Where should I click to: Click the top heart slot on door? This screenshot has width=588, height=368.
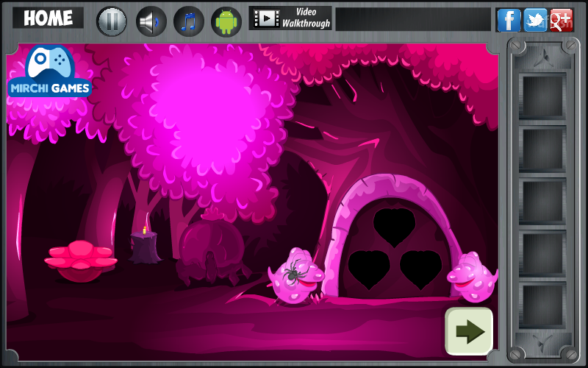coord(394,227)
